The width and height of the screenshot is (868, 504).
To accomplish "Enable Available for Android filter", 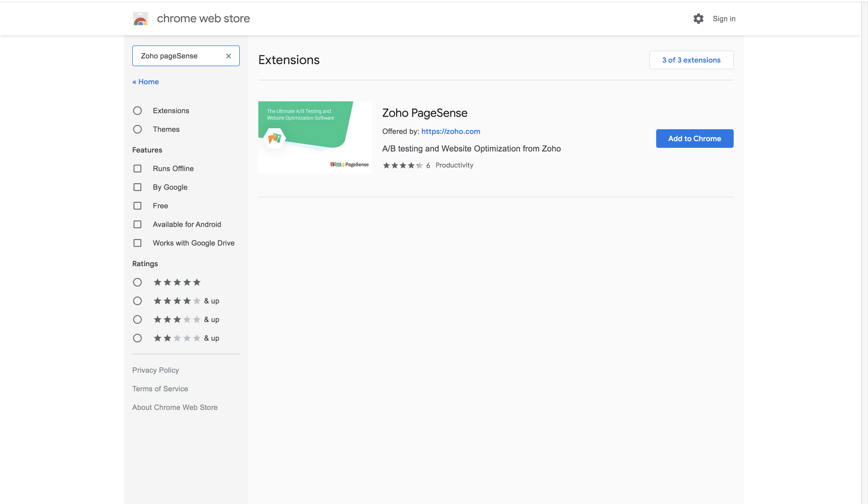I will (137, 224).
